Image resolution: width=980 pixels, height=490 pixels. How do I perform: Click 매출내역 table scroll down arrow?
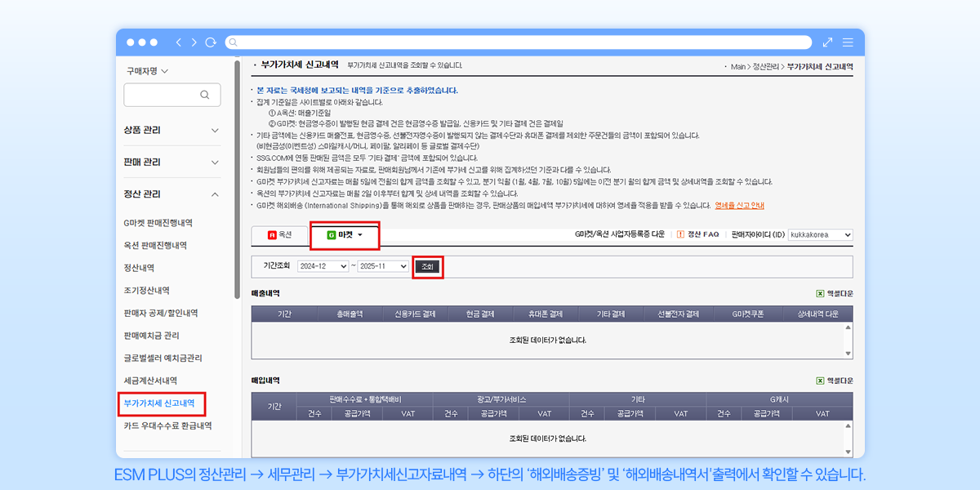[x=849, y=353]
